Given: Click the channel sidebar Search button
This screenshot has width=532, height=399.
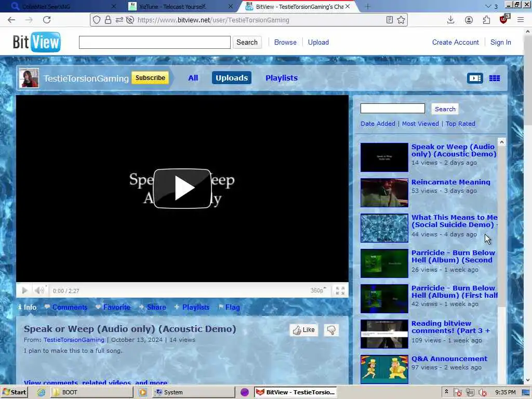Looking at the screenshot, I should pos(445,109).
